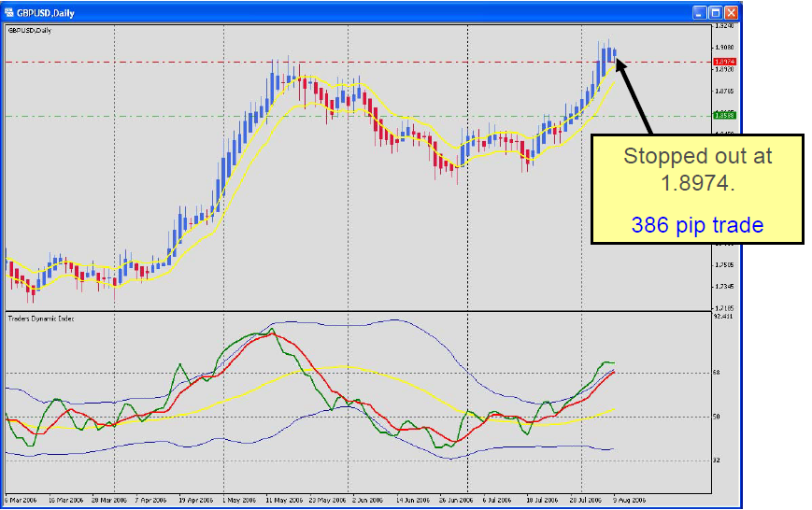Click the 2 Jun 2006 date label
This screenshot has width=812, height=510.
(369, 500)
